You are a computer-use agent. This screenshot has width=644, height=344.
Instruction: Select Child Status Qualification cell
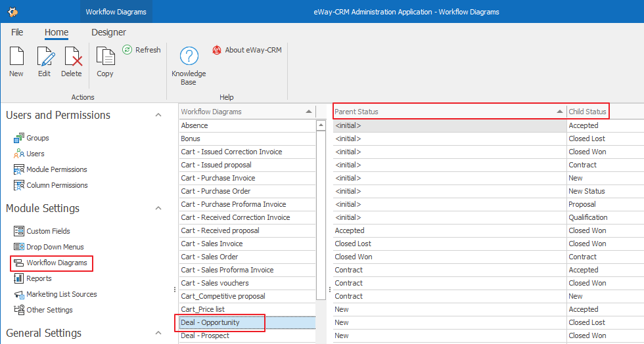click(x=605, y=217)
